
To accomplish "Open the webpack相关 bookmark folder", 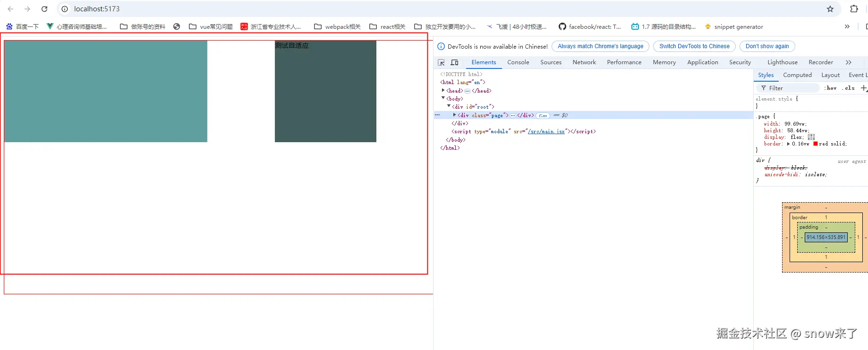I will pos(337,27).
